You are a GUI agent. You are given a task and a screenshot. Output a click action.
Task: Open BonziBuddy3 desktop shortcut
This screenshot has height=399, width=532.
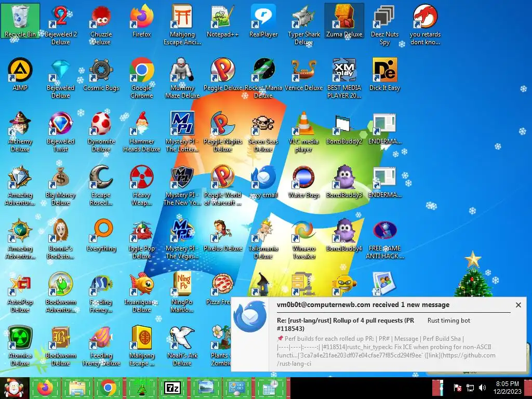click(344, 182)
